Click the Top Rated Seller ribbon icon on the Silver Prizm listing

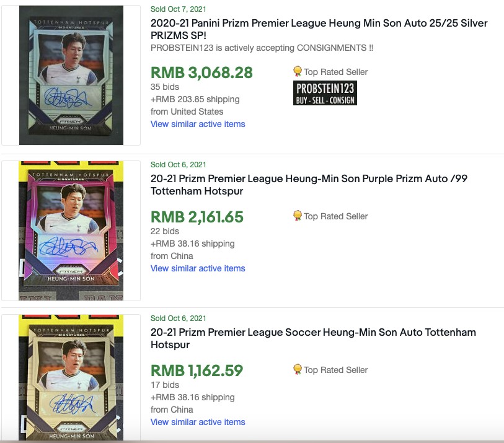point(298,71)
